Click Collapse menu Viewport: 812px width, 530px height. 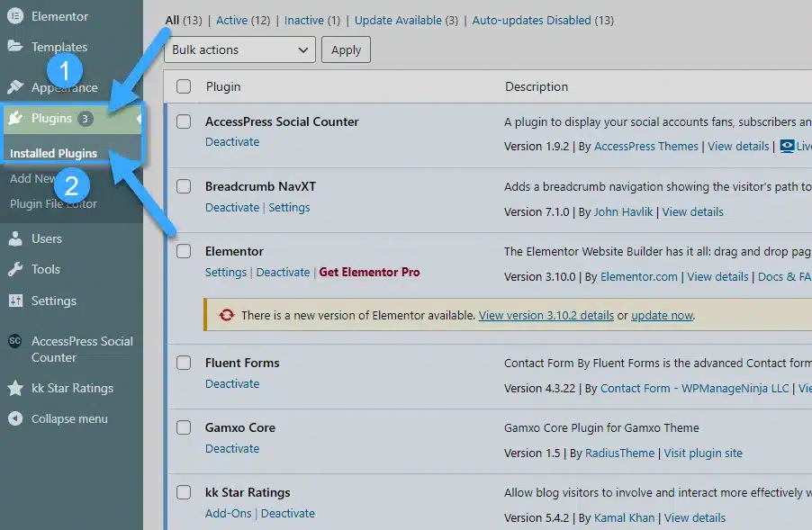click(x=69, y=418)
